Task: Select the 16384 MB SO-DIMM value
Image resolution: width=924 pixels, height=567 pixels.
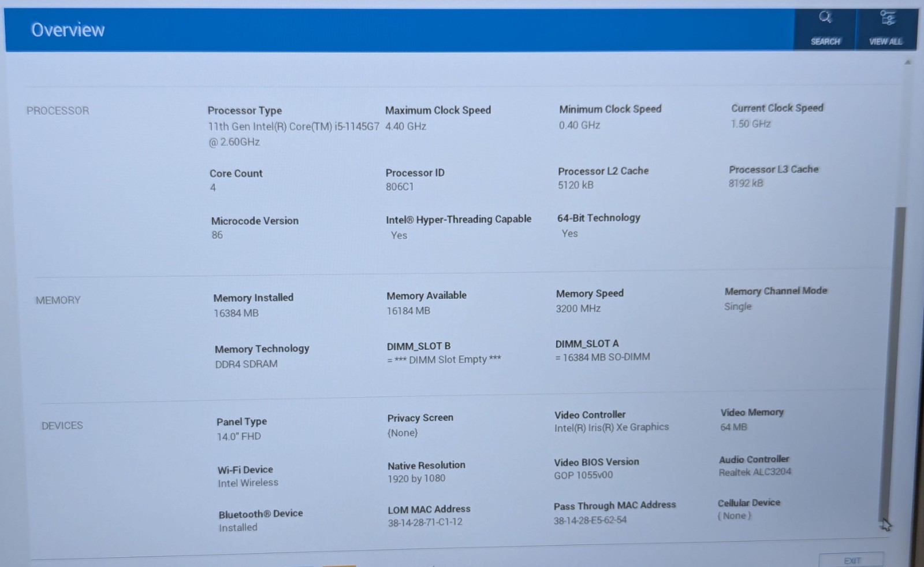Action: [602, 357]
